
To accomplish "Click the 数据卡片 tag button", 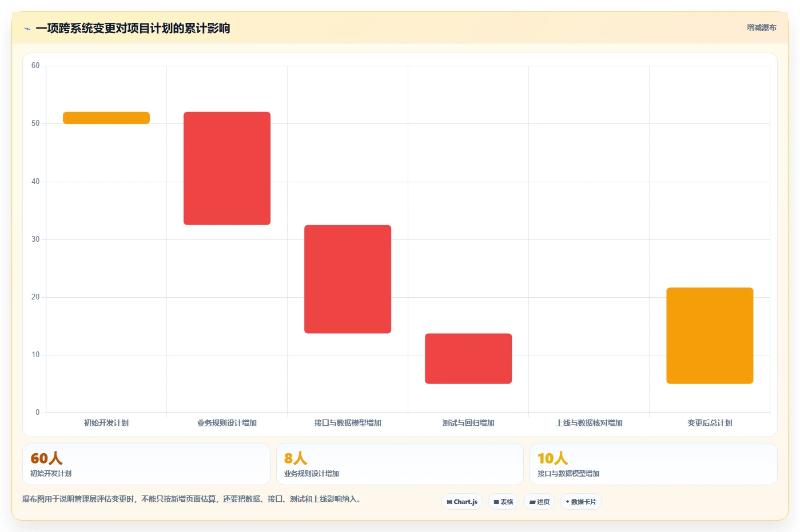I will coord(581,502).
